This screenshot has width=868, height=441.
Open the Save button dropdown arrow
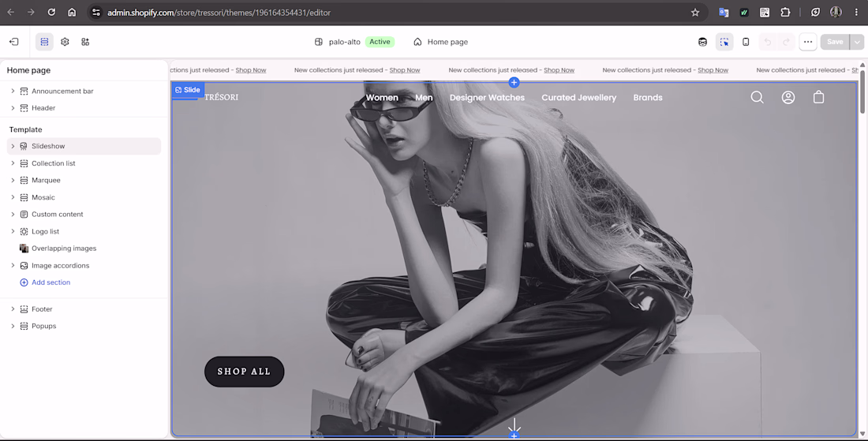tap(858, 42)
